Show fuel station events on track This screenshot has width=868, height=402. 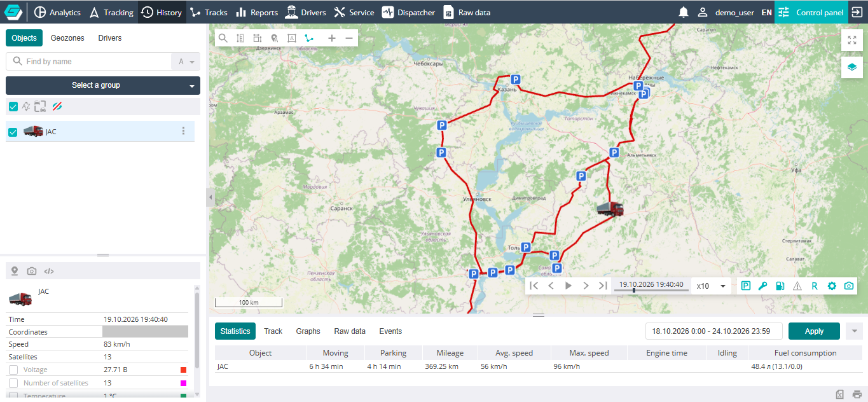tap(780, 286)
